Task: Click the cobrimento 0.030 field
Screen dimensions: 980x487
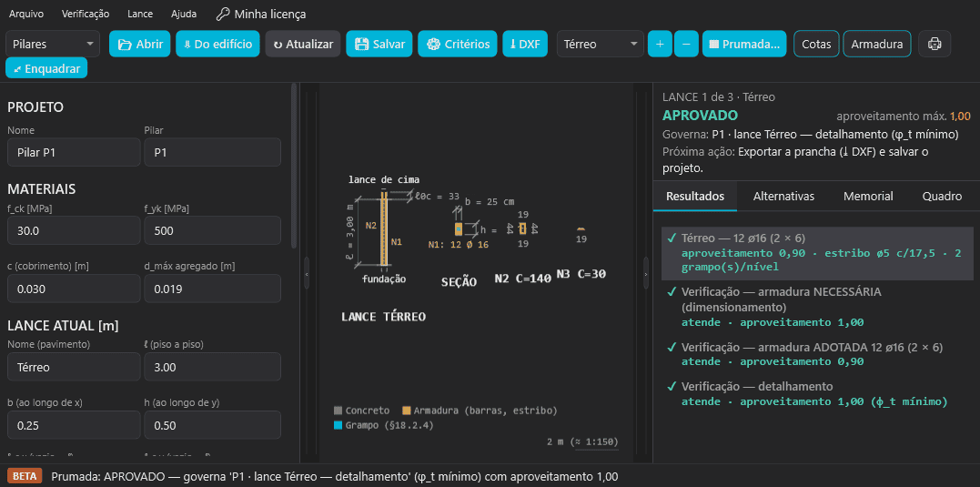Action: point(74,289)
